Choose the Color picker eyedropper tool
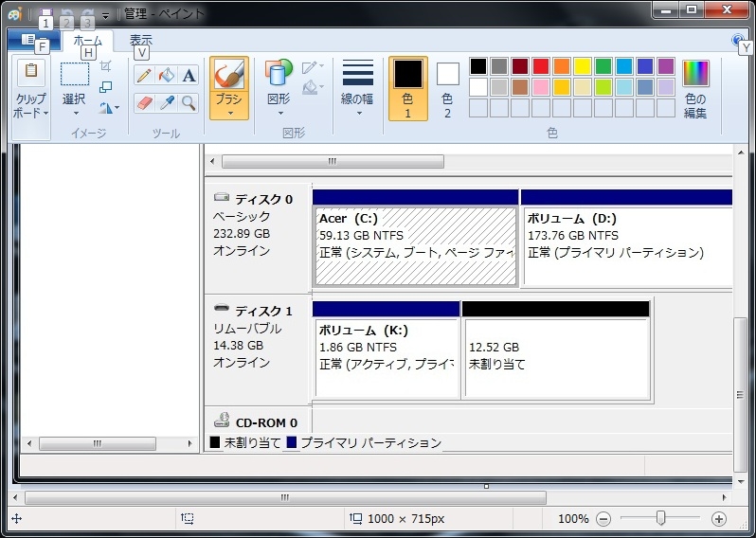The height and width of the screenshot is (538, 756). (x=167, y=102)
